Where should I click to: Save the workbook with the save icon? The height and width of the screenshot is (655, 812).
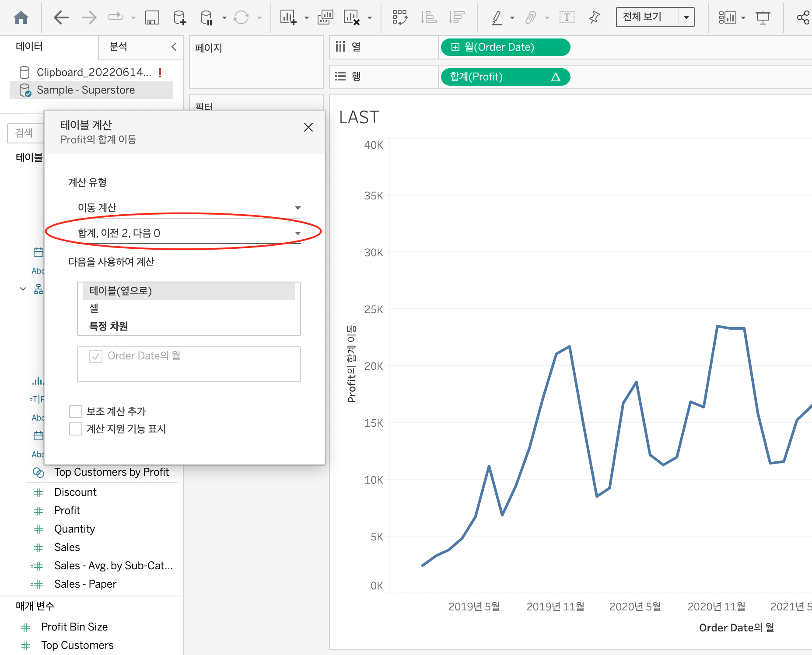click(152, 17)
